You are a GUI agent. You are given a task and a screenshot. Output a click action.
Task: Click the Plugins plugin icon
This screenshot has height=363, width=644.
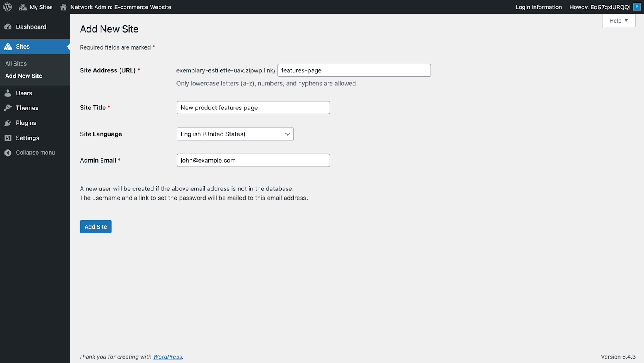click(x=8, y=122)
